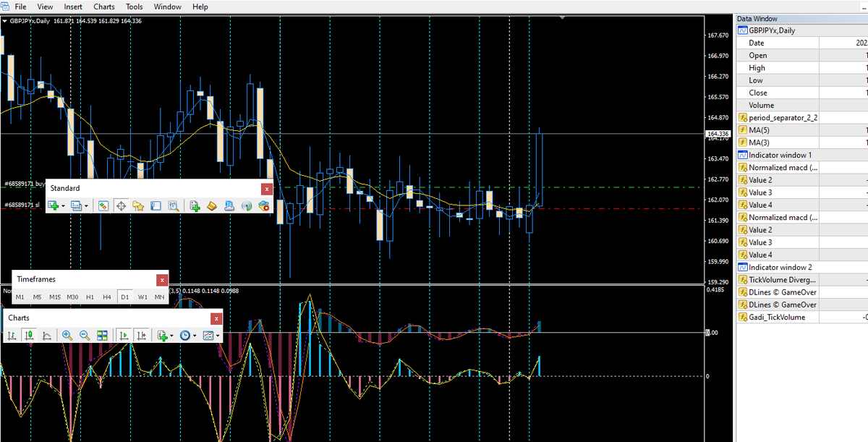
Task: Expand the Templates dropdown arrow
Action: (218, 336)
